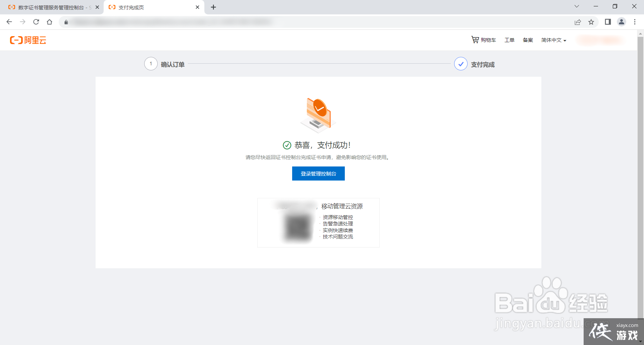Close the 数字证书管理服务管理控制台 tab
Screen dimensions: 644x345
tap(97, 7)
